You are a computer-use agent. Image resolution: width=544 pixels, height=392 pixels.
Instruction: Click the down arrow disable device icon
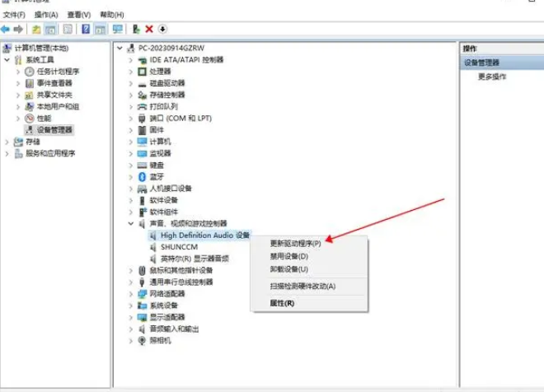tap(162, 29)
